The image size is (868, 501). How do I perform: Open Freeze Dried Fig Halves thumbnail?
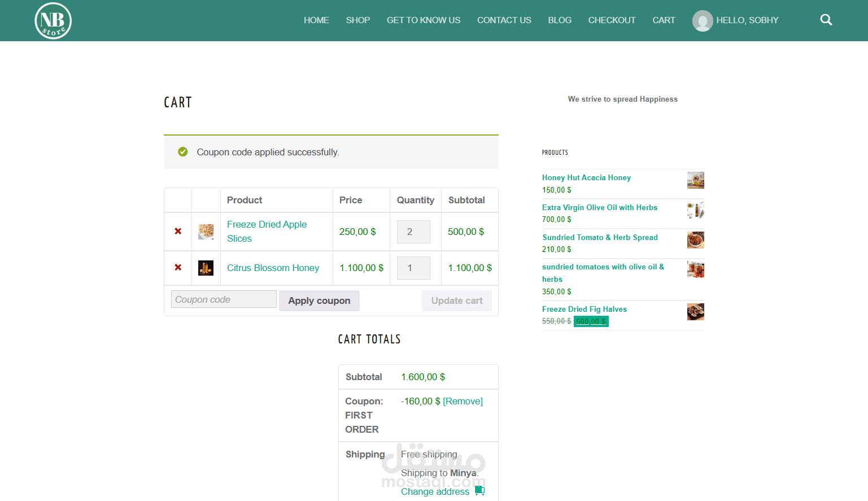696,312
